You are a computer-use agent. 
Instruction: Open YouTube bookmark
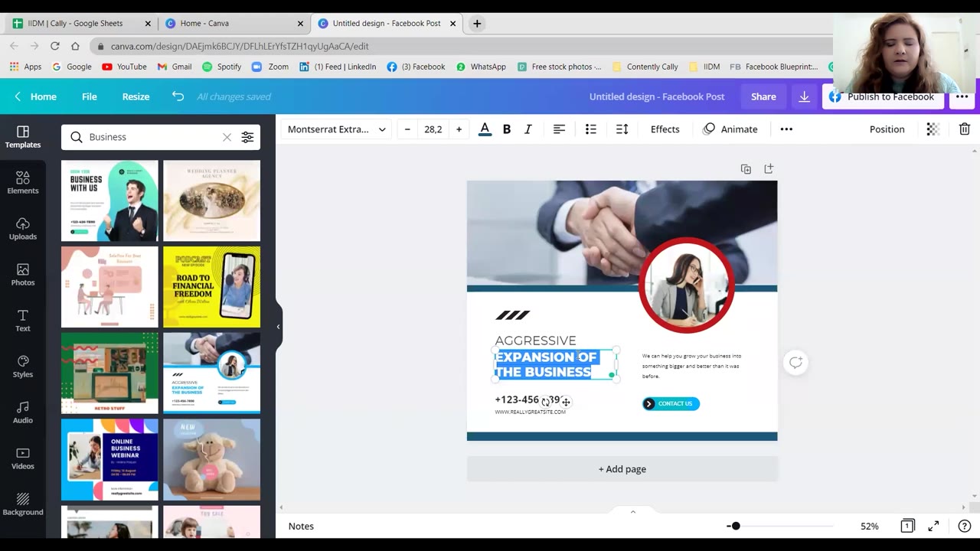tap(124, 67)
